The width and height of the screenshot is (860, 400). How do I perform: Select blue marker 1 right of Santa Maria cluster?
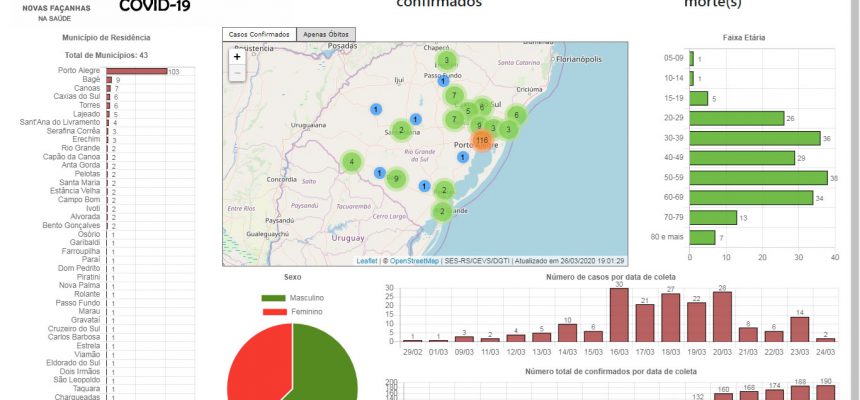click(416, 119)
